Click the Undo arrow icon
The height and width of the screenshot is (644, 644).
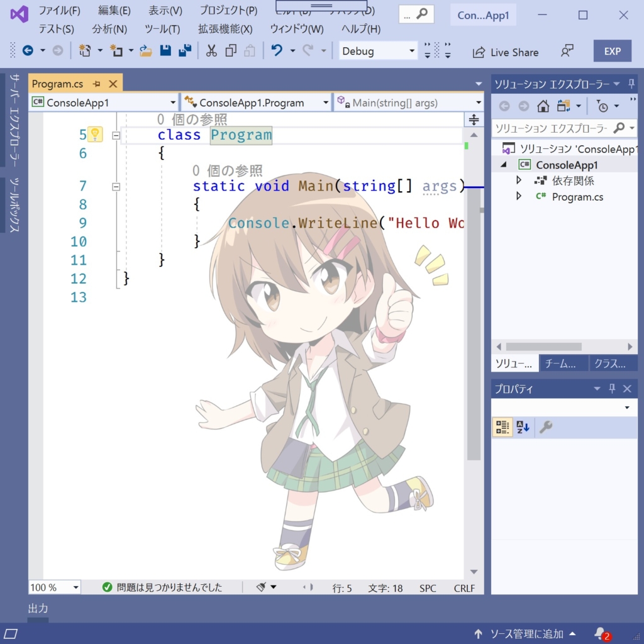click(x=277, y=51)
